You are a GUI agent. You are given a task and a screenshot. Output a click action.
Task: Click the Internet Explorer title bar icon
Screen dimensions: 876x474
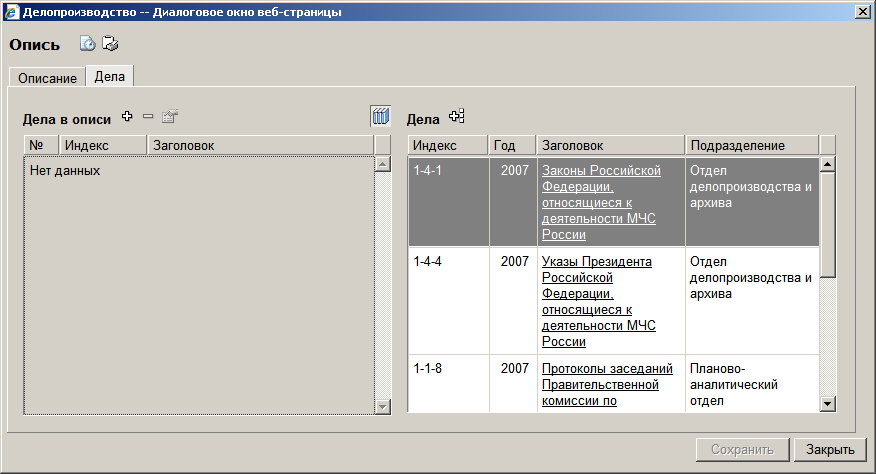click(11, 12)
